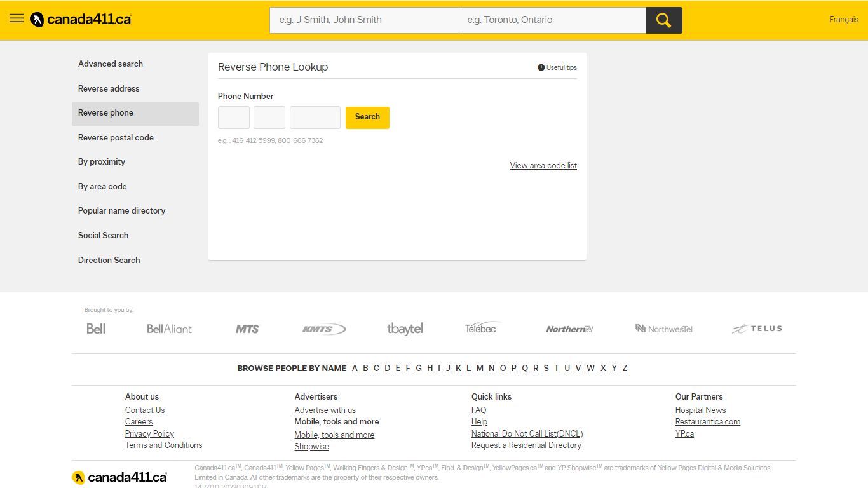This screenshot has width=868, height=488.
Task: Click the footer canada411.ca logo
Action: coord(119,477)
